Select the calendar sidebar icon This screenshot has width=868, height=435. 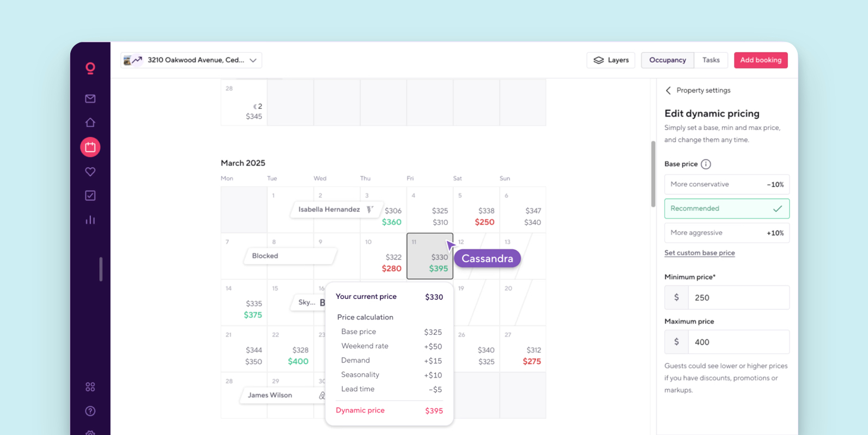pyautogui.click(x=90, y=147)
